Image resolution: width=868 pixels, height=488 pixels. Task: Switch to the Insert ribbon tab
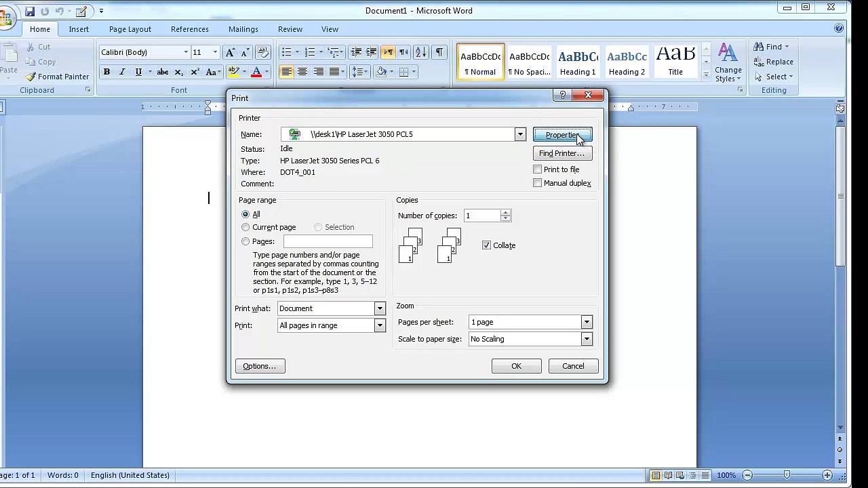point(79,29)
